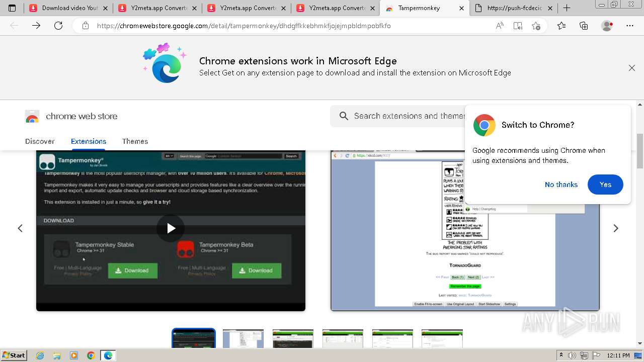Open Edge Settings and more menu
Viewport: 644px width, 362px height.
[630, 26]
